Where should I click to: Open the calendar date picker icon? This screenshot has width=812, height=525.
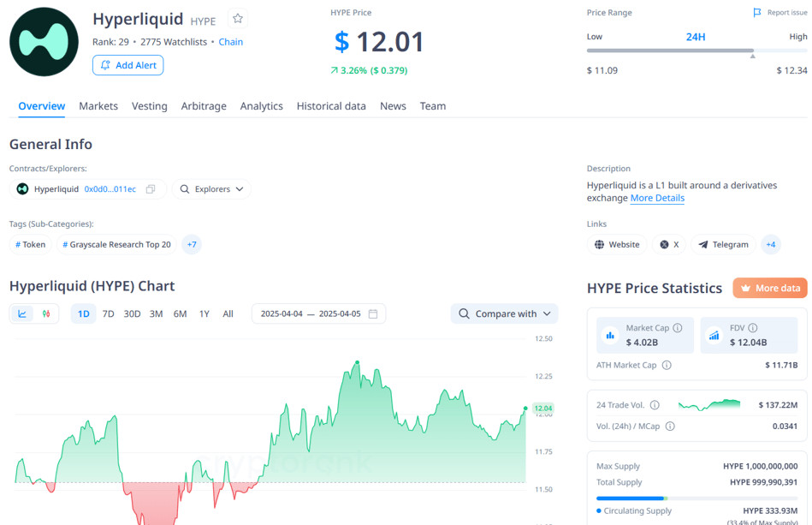(373, 314)
